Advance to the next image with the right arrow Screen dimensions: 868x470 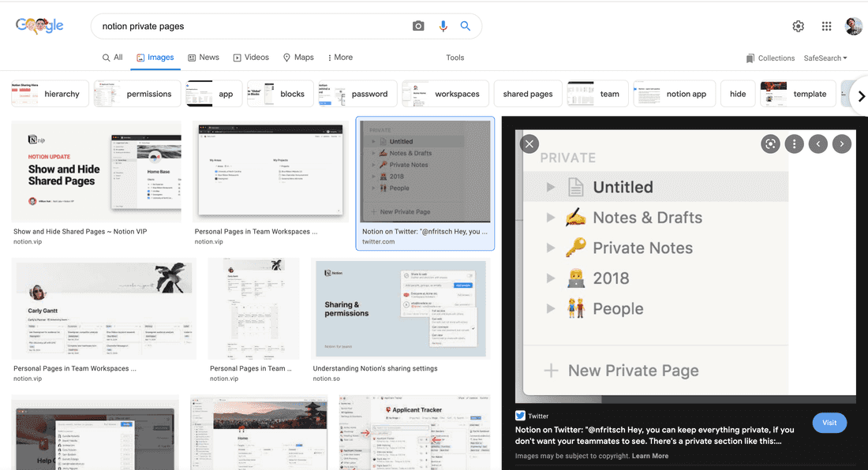point(840,144)
